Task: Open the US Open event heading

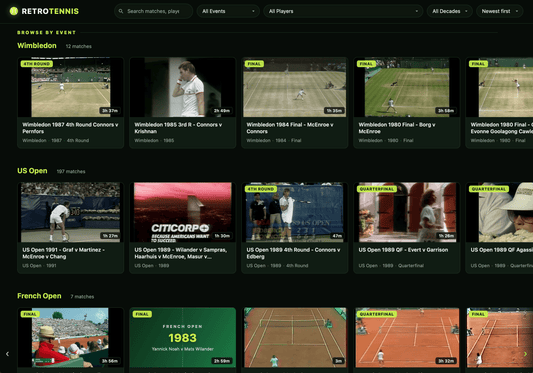Action: point(32,171)
